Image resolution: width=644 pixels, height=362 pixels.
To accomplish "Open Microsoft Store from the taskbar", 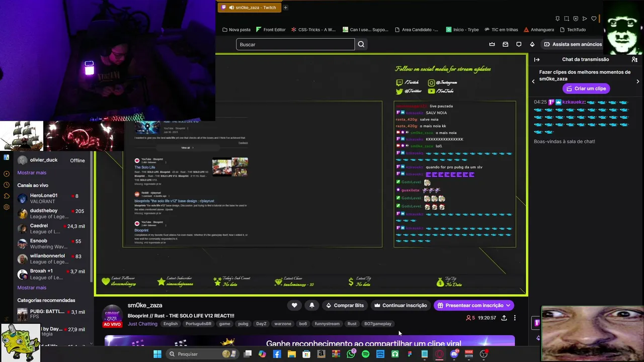I will click(x=306, y=354).
